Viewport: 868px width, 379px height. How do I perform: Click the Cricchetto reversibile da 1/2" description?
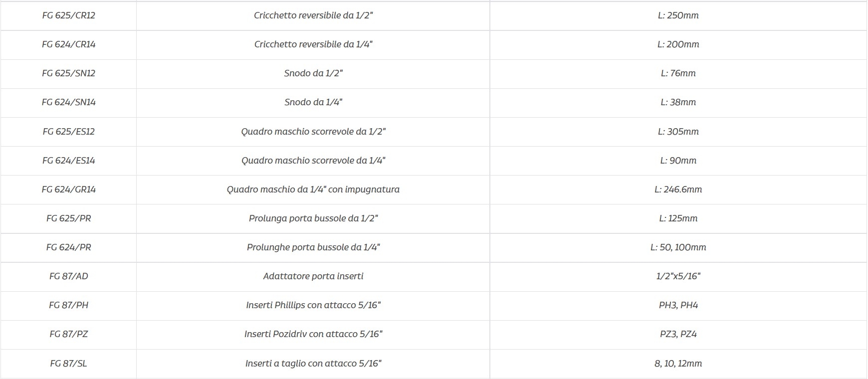click(x=313, y=15)
